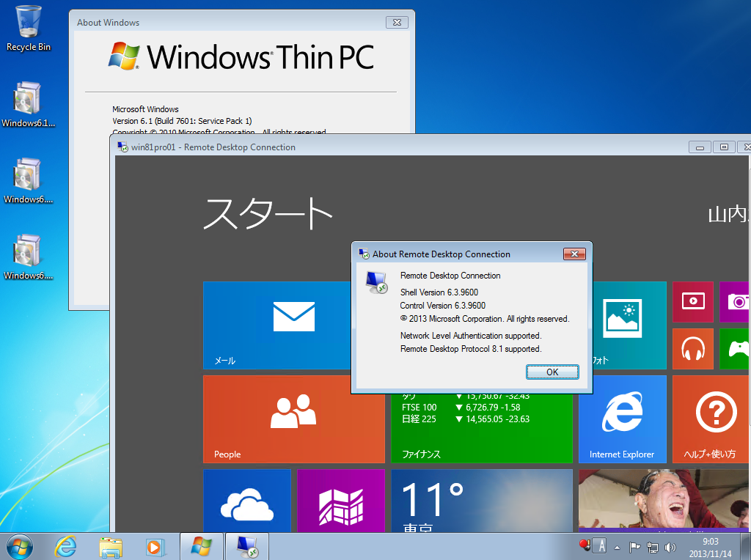Show hidden tray icons arrow
The image size is (751, 560).
(617, 548)
